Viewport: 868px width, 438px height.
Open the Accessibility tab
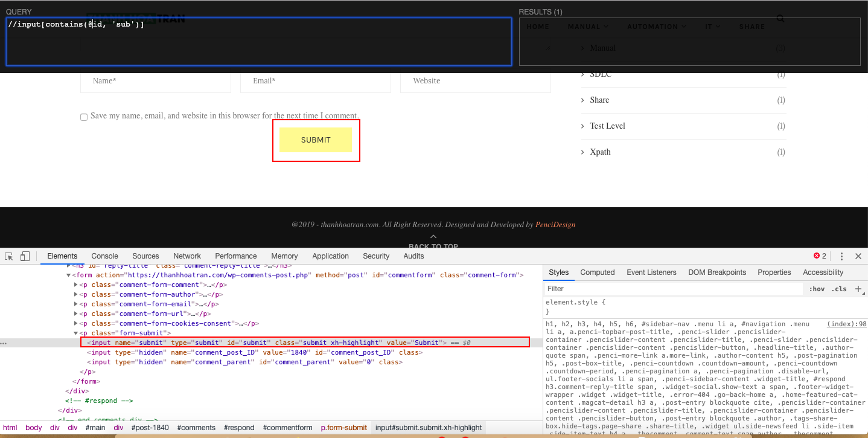click(x=823, y=272)
